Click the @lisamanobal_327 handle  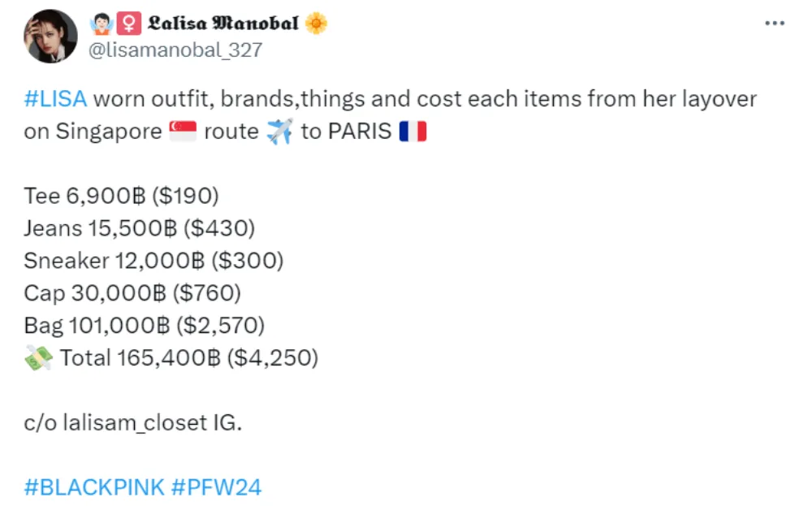pos(175,50)
